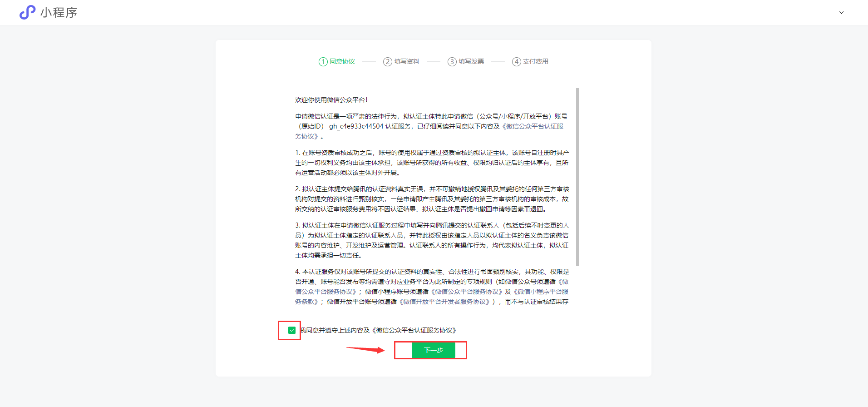Image resolution: width=868 pixels, height=407 pixels.
Task: Select step 4 支付费用
Action: point(530,61)
